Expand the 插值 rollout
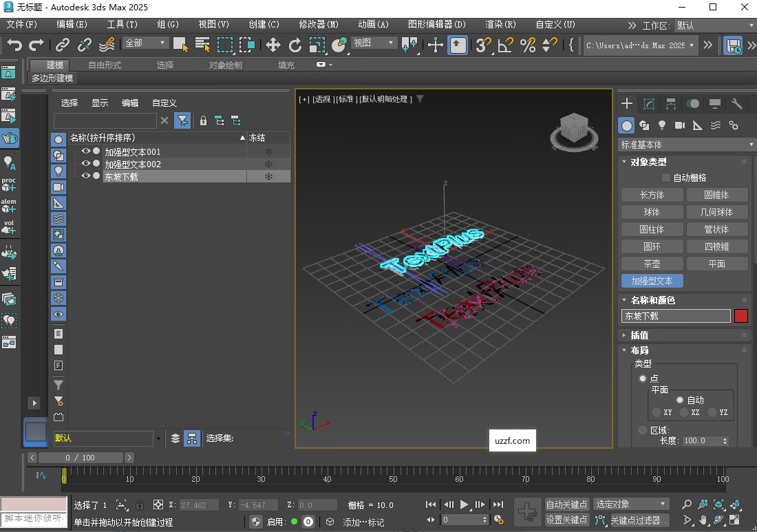This screenshot has width=757, height=532. [x=640, y=335]
